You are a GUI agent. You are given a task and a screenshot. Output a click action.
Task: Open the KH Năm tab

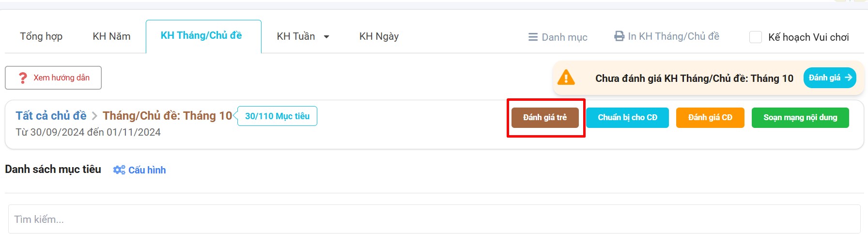111,36
